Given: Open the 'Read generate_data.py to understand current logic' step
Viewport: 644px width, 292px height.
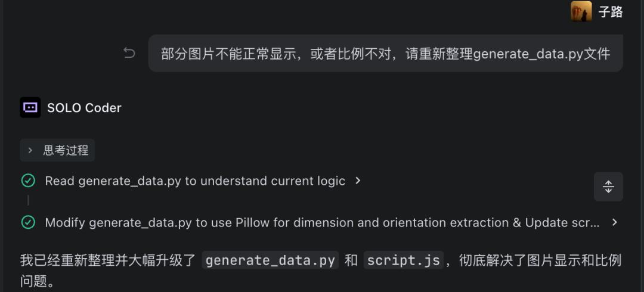Looking at the screenshot, I should point(195,181).
